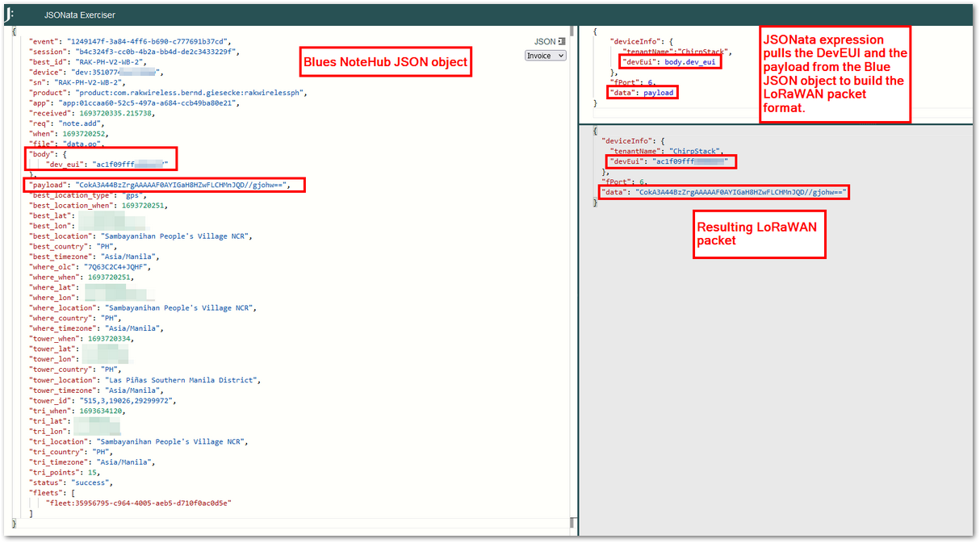Click the "sn" line with RAK-PH-V2-WB-2
This screenshot has height=543, width=980.
tap(77, 81)
